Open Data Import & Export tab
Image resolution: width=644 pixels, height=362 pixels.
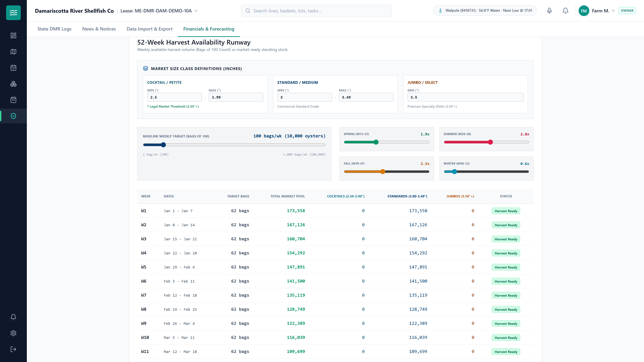pyautogui.click(x=149, y=29)
